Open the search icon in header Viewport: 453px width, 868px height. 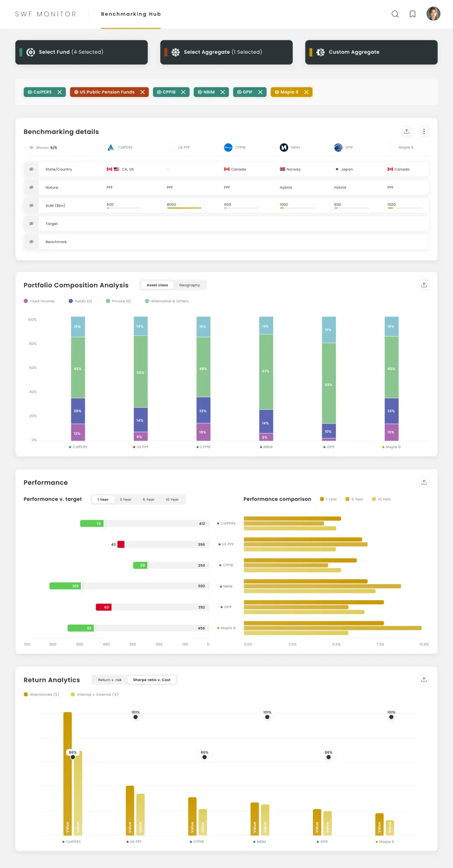(395, 14)
